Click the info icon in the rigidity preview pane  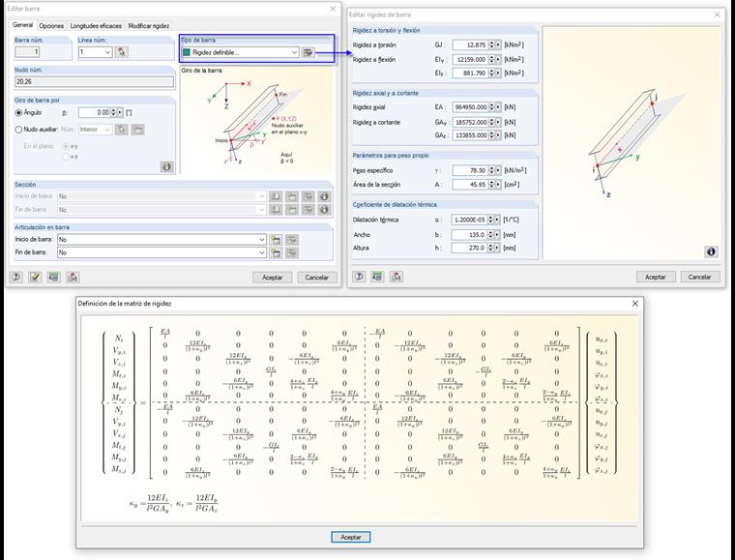[711, 251]
